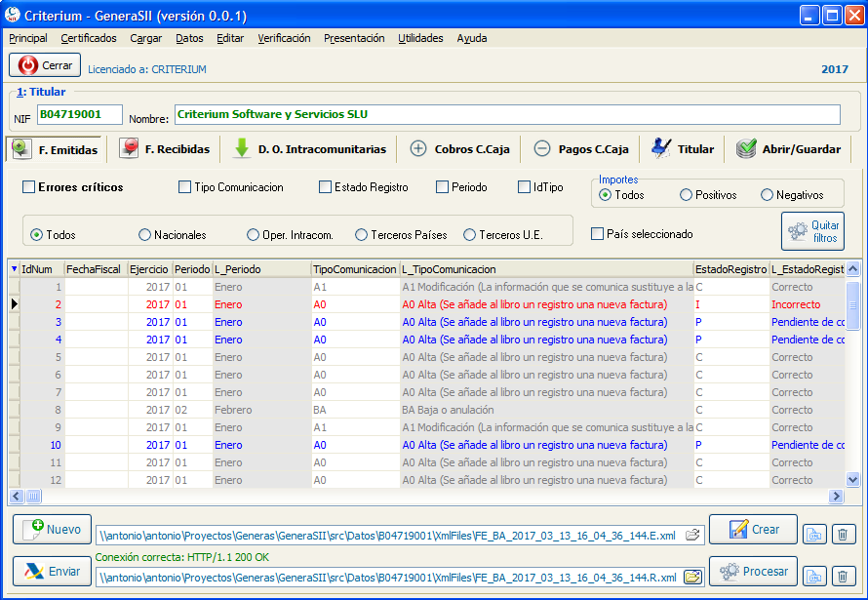
Task: Browse folder icon in the .R.xml path field
Action: 692,578
